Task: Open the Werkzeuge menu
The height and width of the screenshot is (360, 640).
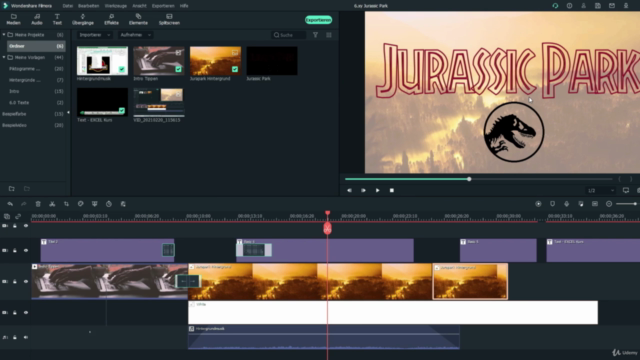Action: 116,6
